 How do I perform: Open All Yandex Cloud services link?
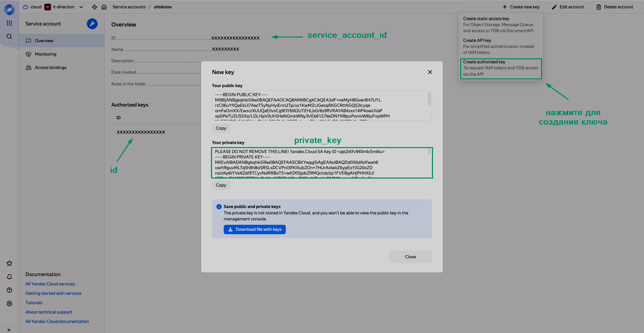click(x=50, y=284)
